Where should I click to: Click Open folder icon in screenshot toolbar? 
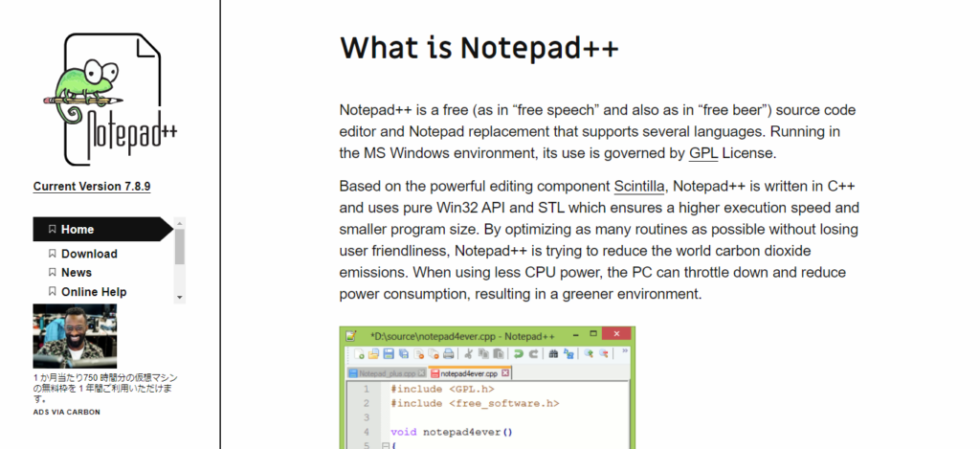point(374,354)
